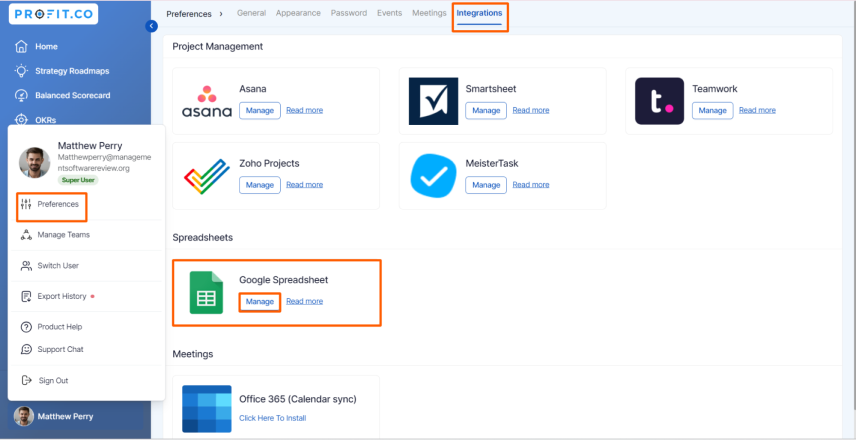Switch to the Appearance tab
Image resolution: width=856 pixels, height=440 pixels.
(x=298, y=13)
